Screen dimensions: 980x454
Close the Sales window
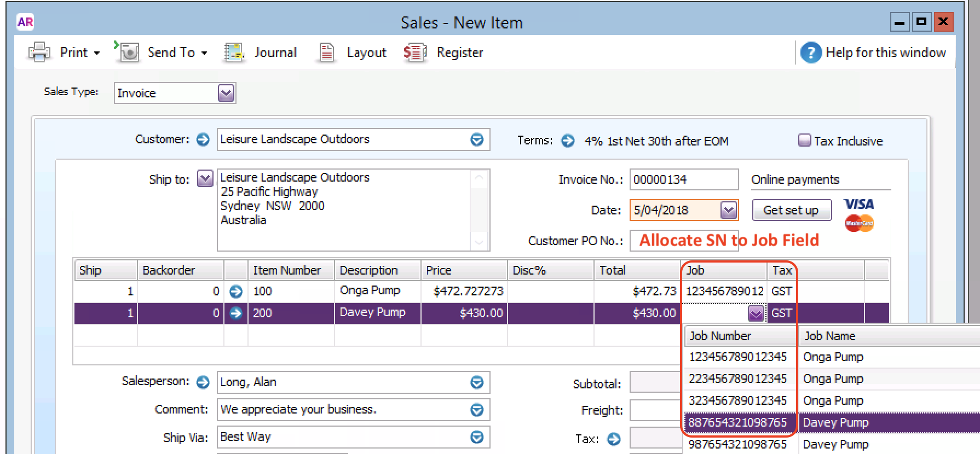[943, 22]
